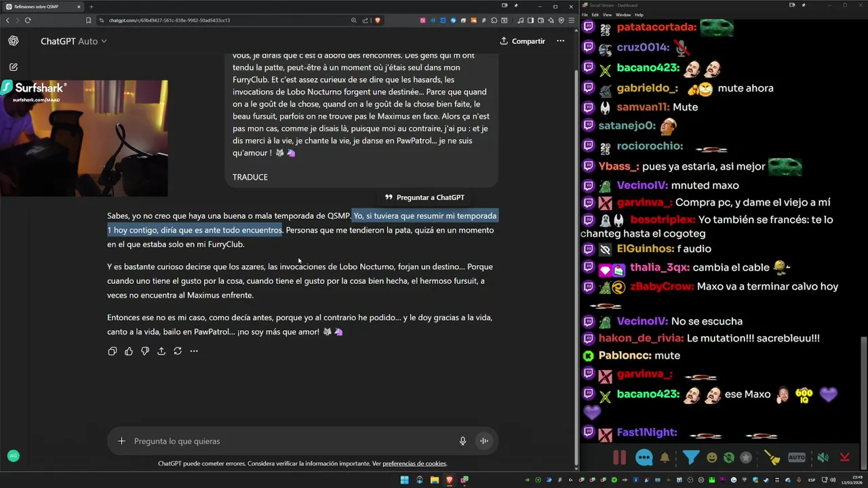This screenshot has height=488, width=868.
Task: Toggle muted speaker in Social Stream
Action: point(823,457)
